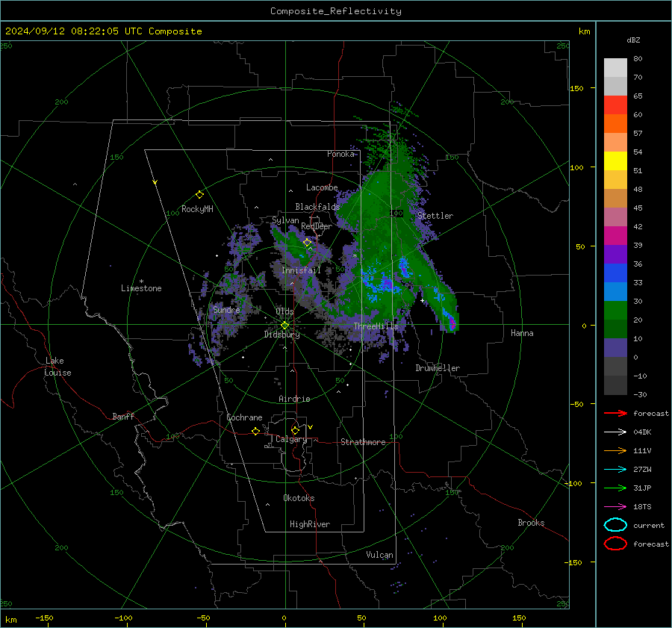Click the white plus marker east of ThreeHills
The image size is (672, 628).
[x=422, y=300]
